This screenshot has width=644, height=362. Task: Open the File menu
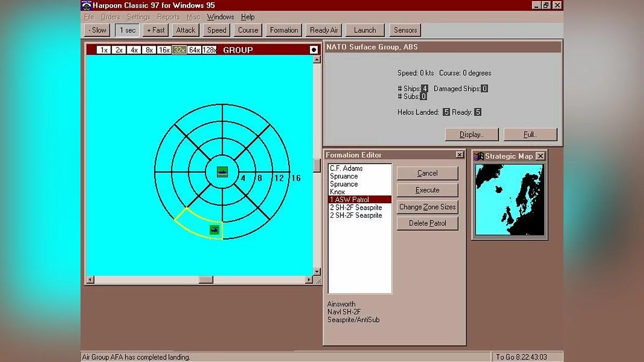pos(89,17)
